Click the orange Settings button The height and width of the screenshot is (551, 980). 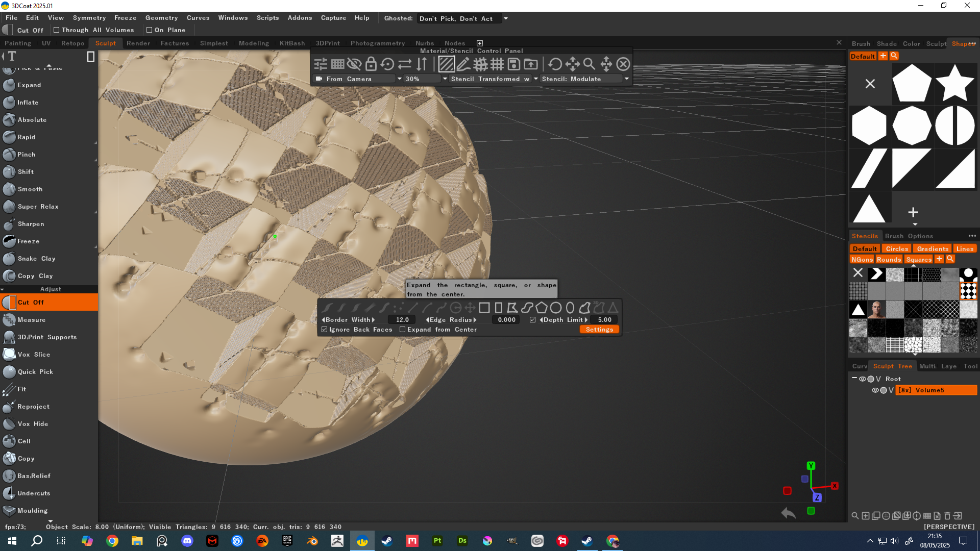pyautogui.click(x=599, y=330)
